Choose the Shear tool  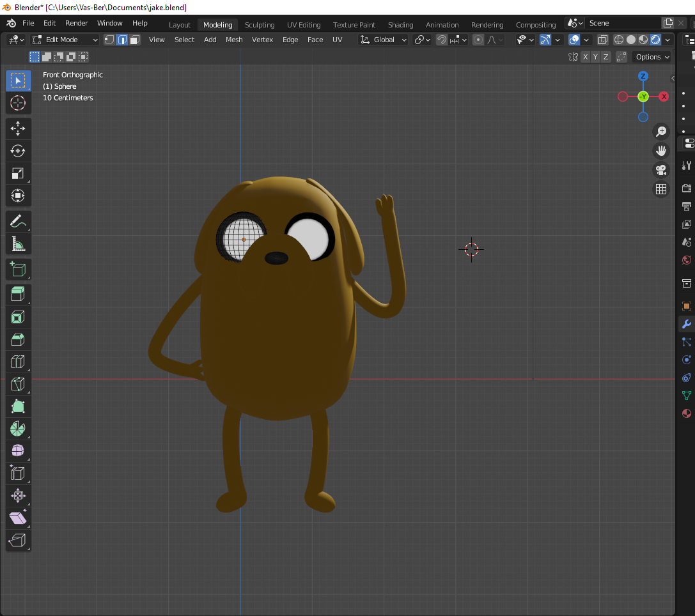(x=18, y=518)
